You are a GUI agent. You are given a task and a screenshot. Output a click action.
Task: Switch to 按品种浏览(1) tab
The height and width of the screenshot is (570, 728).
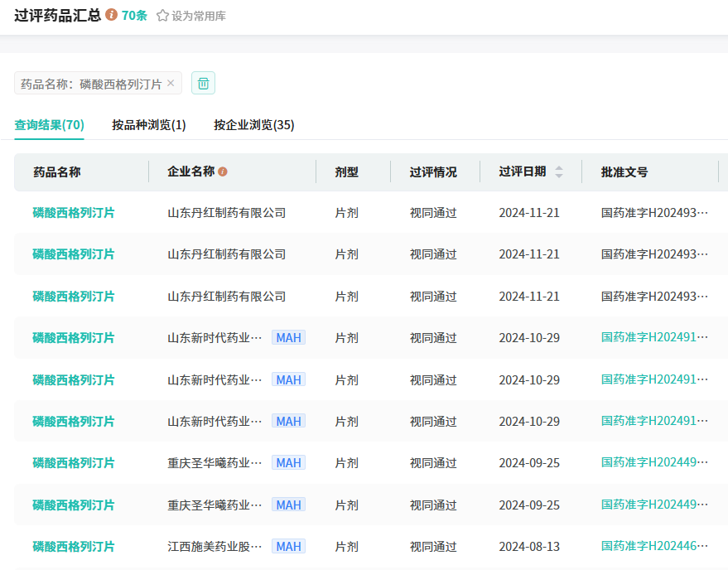click(149, 125)
